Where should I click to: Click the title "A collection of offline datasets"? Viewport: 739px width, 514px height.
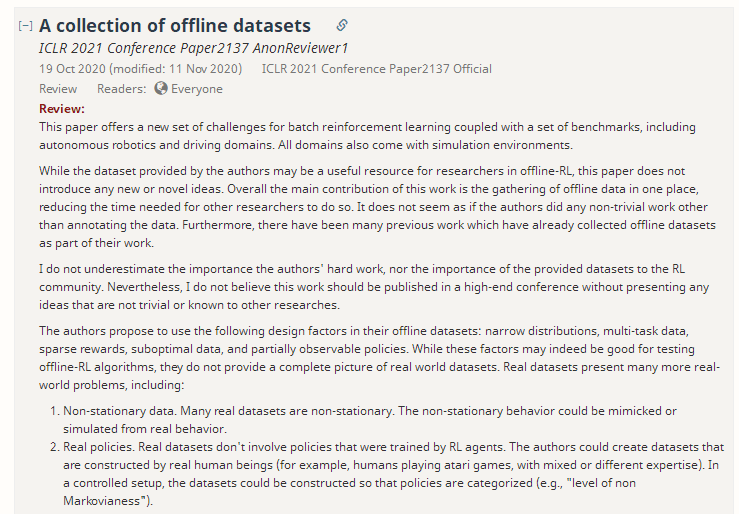coord(175,26)
